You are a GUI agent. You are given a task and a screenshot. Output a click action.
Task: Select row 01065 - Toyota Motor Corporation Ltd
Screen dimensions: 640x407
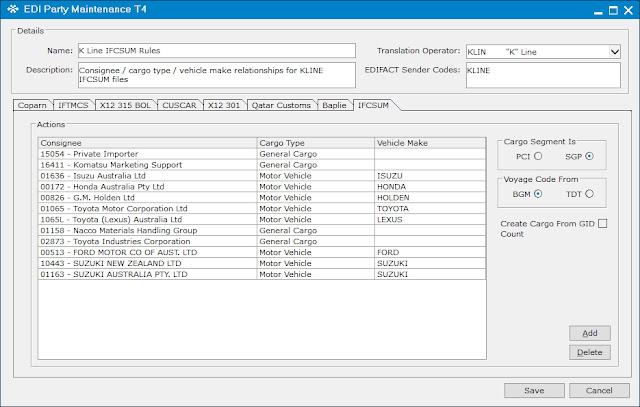tap(262, 209)
